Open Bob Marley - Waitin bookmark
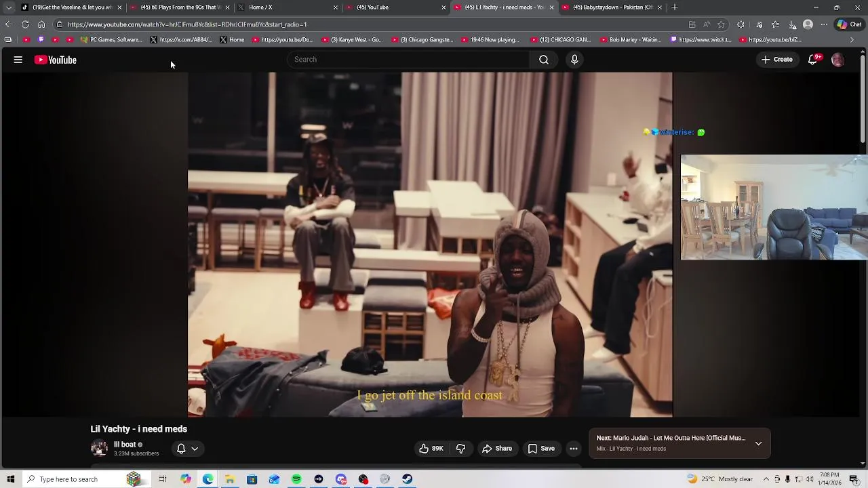The width and height of the screenshot is (868, 488). (630, 39)
